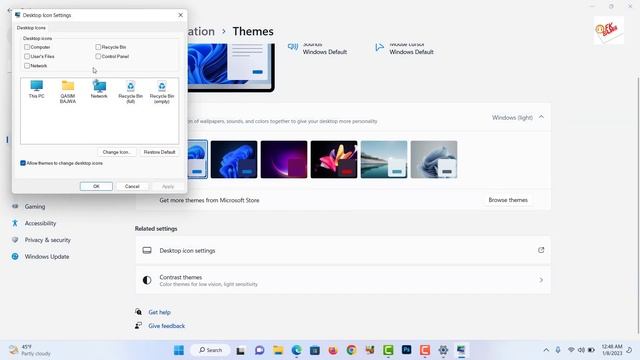The width and height of the screenshot is (640, 360).
Task: Open Task View on taskbar
Action: [240, 350]
